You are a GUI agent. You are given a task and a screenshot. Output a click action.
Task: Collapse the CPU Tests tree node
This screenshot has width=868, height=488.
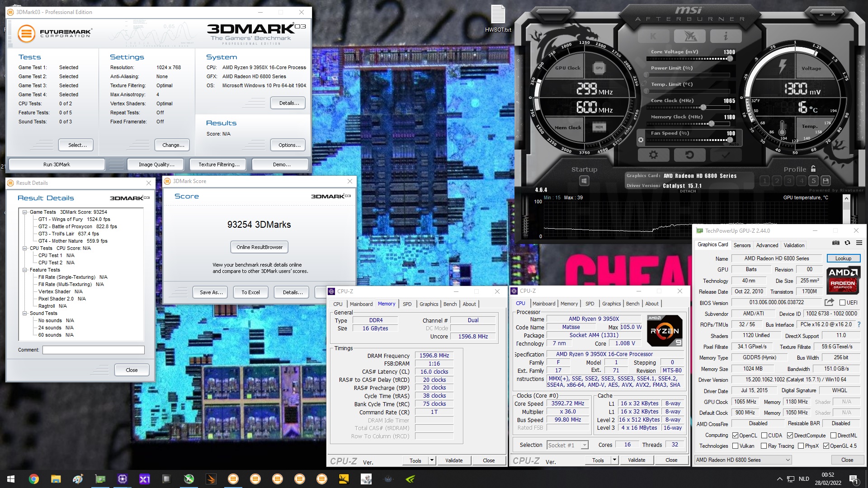[x=25, y=248]
